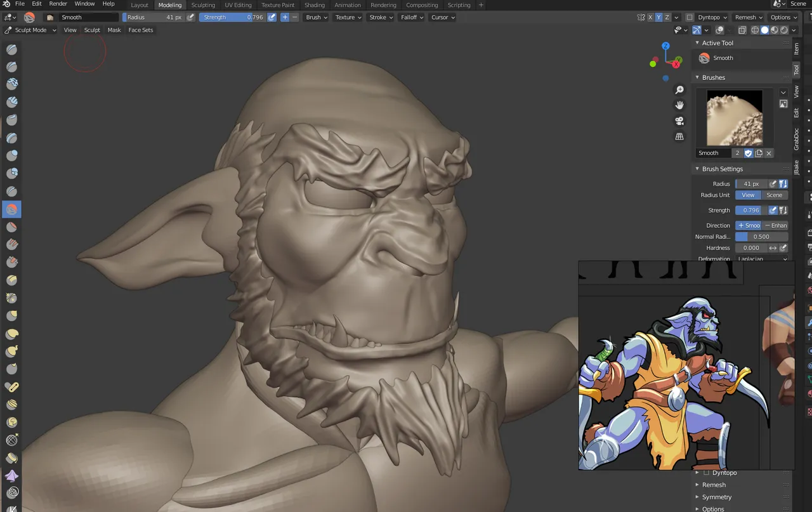The image size is (812, 512).
Task: Select the Layer brush tool
Action: pos(11,138)
